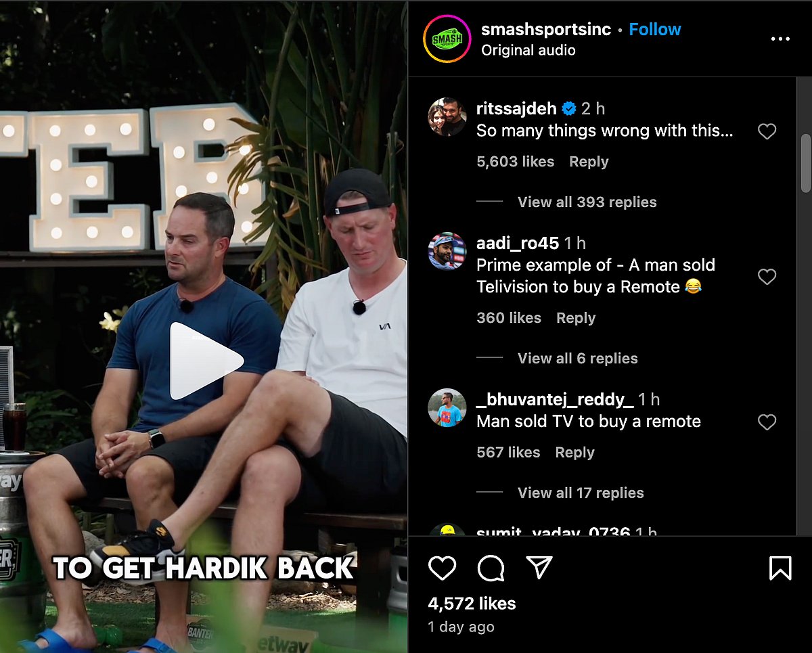
Task: Reply to aadi_ro45's comment
Action: (576, 318)
